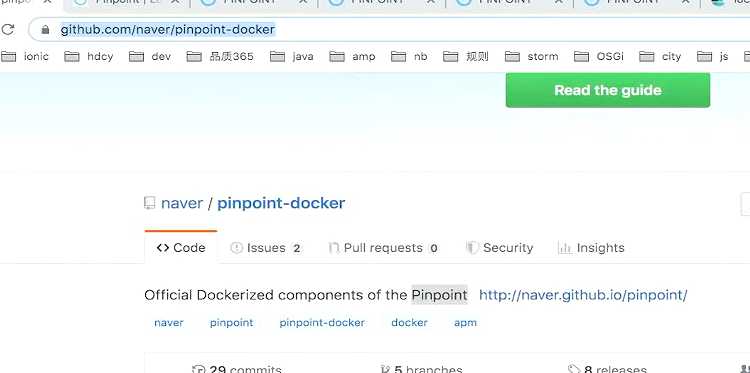The width and height of the screenshot is (750, 373).
Task: Click the browser reload icon
Action: (x=7, y=30)
